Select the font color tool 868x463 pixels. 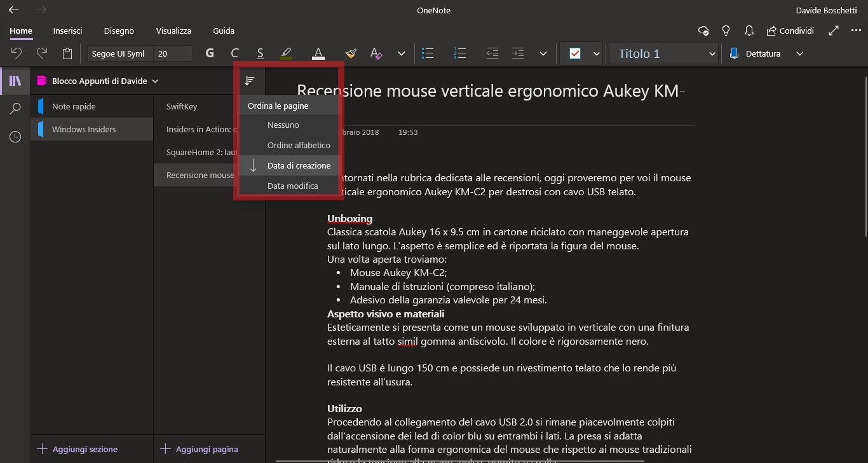pos(318,53)
